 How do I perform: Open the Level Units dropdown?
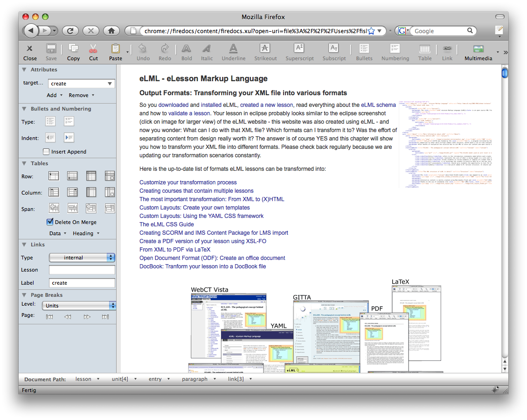coord(79,305)
